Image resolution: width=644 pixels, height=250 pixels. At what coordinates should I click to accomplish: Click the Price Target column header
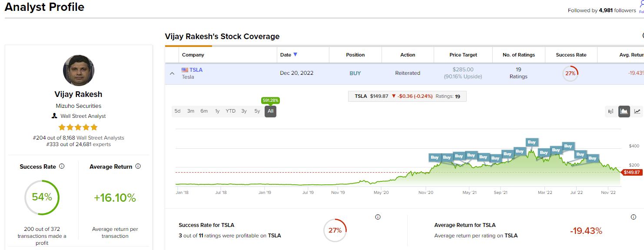click(463, 55)
